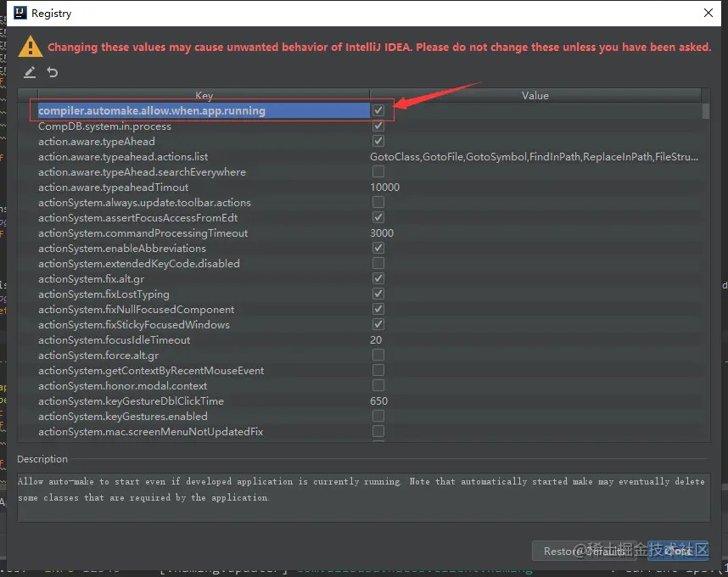Enable actionSystem.getContextByRecentMouseEvent checkbox
The height and width of the screenshot is (577, 728).
pyautogui.click(x=378, y=371)
